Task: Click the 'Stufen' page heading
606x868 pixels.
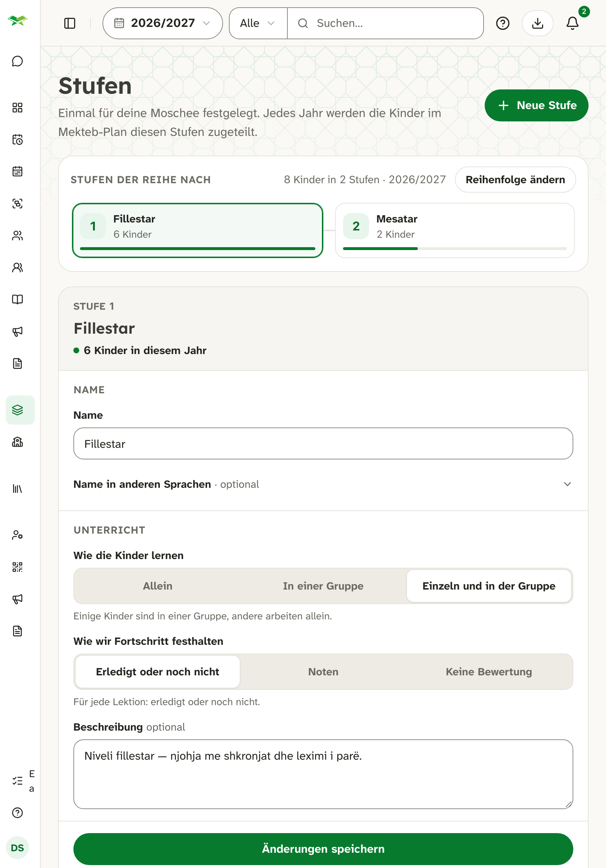Action: (x=95, y=86)
